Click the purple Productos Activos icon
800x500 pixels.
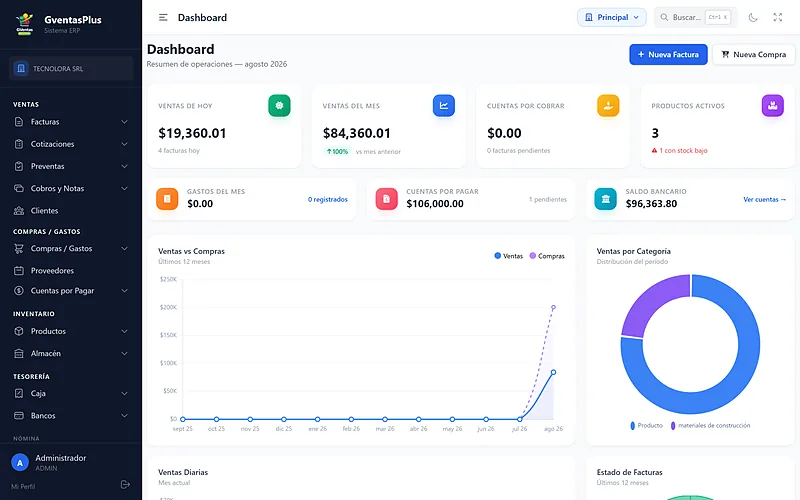click(x=772, y=106)
